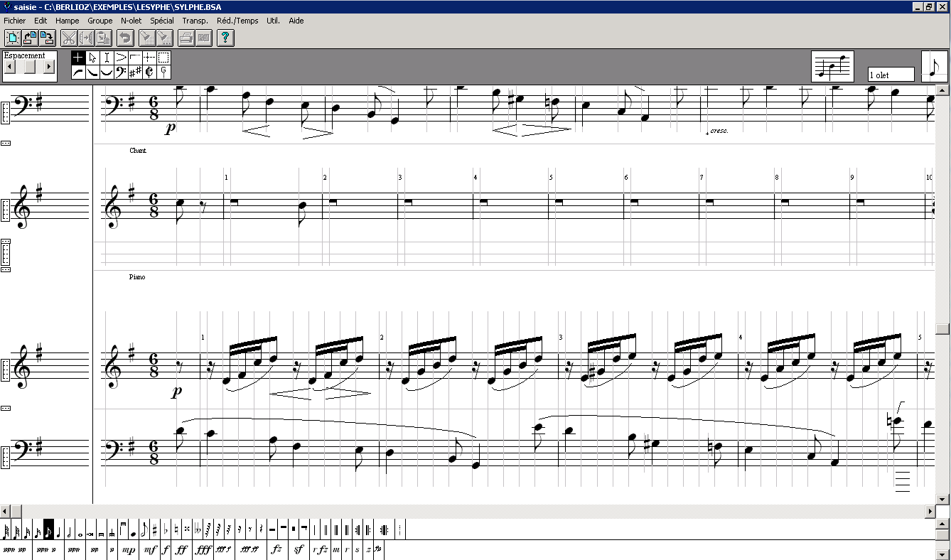Image resolution: width=951 pixels, height=560 pixels.
Task: Click the three-note staff preview box
Action: click(x=833, y=66)
